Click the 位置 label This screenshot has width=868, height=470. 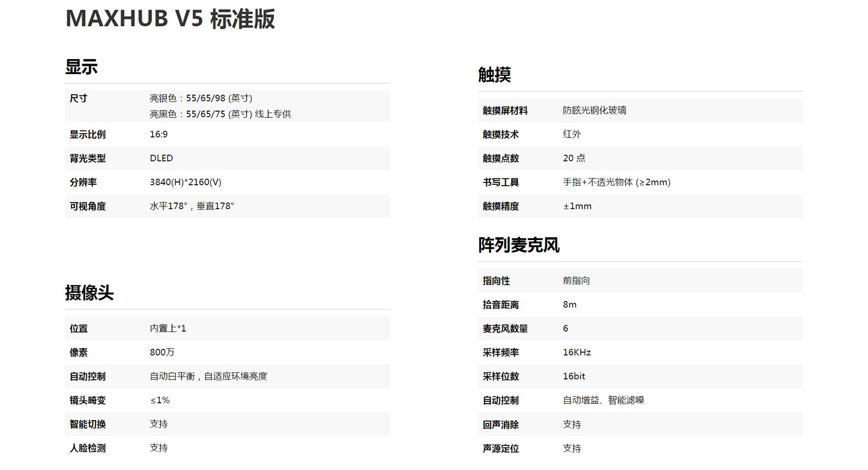79,328
